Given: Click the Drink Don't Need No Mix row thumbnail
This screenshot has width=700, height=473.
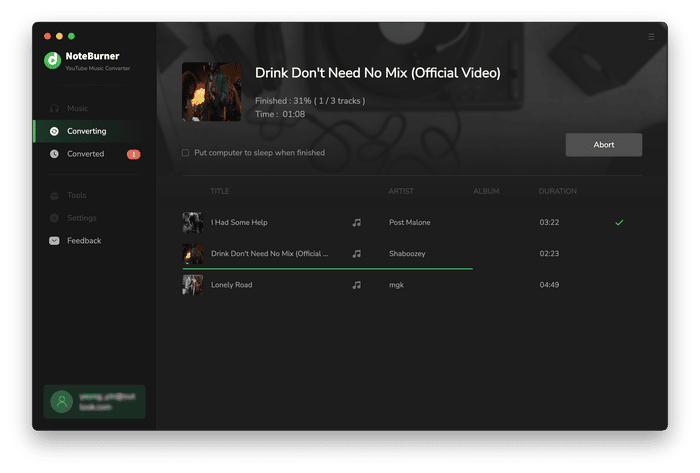Looking at the screenshot, I should (x=193, y=253).
